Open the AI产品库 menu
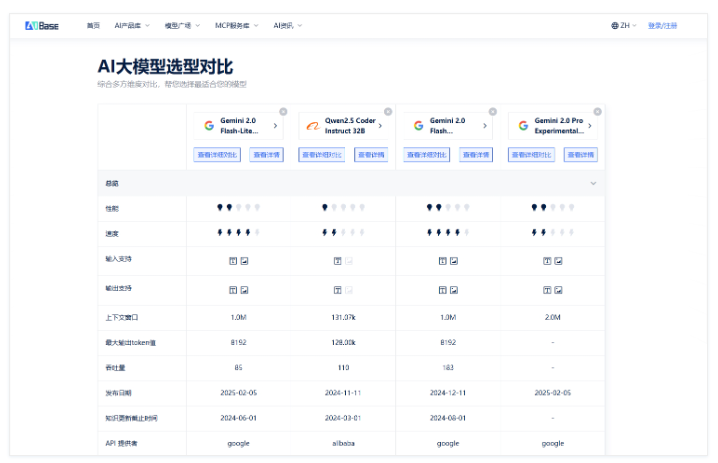 coord(128,26)
